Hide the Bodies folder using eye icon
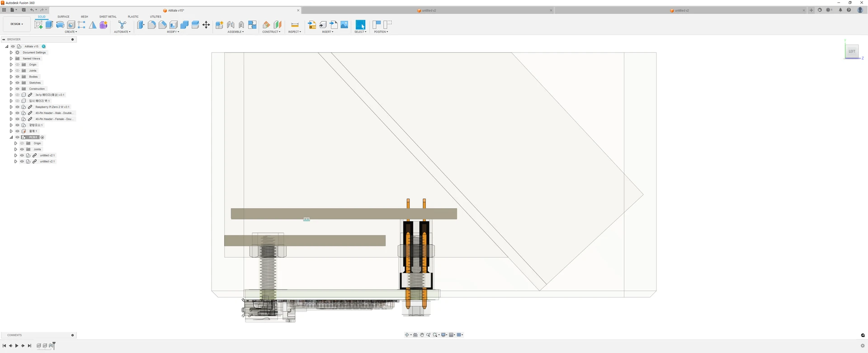This screenshot has width=868, height=353. pyautogui.click(x=18, y=77)
